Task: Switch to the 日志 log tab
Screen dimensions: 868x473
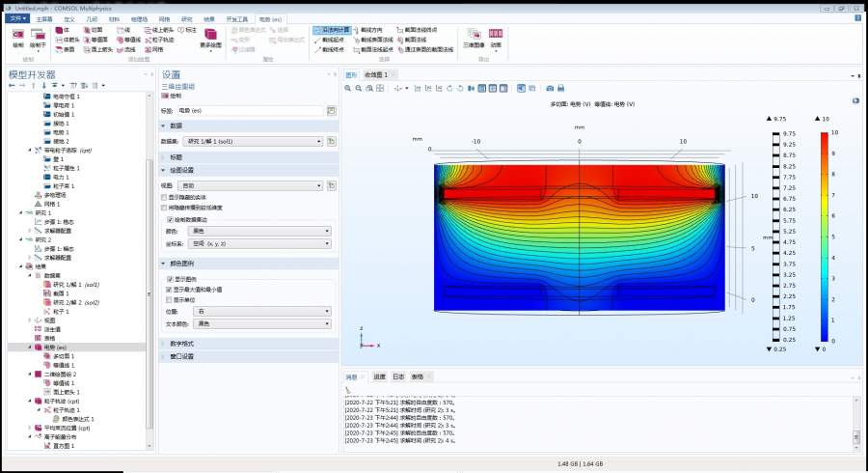Action: 397,376
